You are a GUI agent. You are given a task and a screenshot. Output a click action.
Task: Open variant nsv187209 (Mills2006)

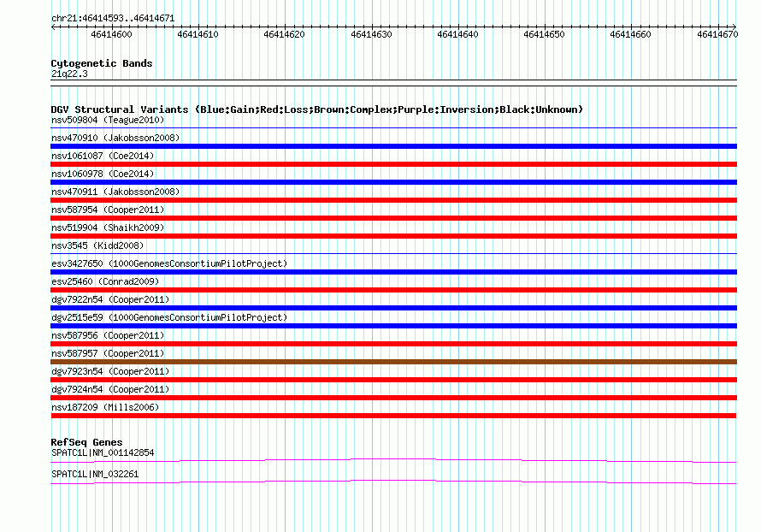click(x=105, y=407)
